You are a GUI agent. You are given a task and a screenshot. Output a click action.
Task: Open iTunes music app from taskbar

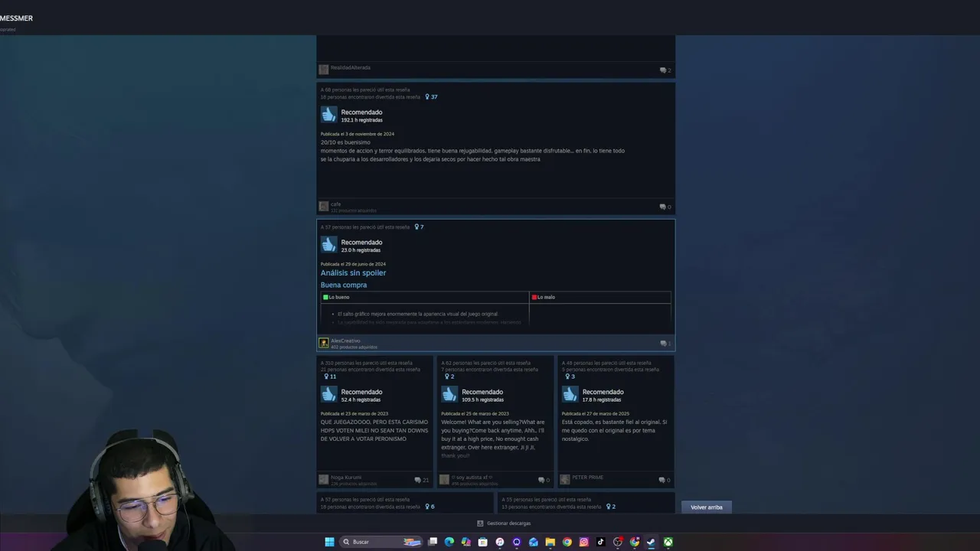(500, 542)
